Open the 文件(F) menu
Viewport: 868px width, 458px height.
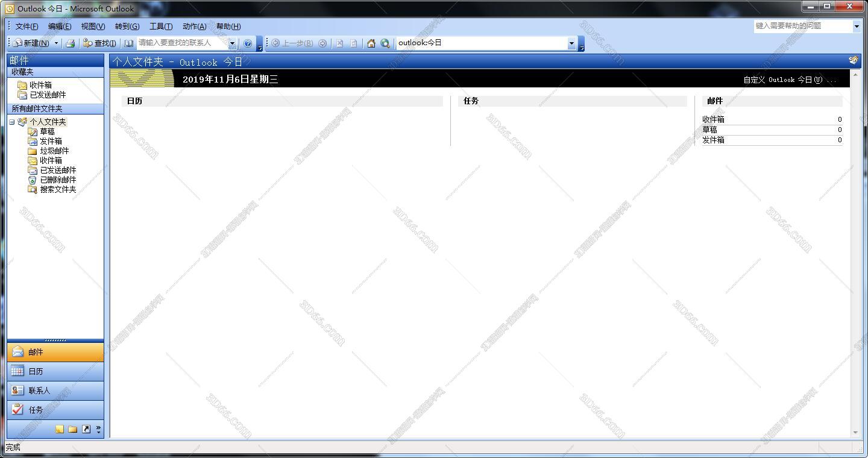27,27
